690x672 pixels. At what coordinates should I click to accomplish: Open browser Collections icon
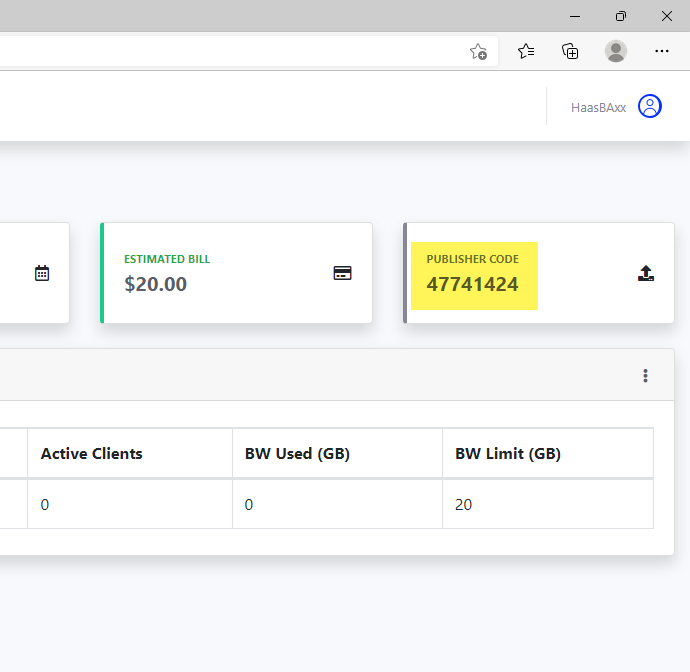click(x=570, y=51)
